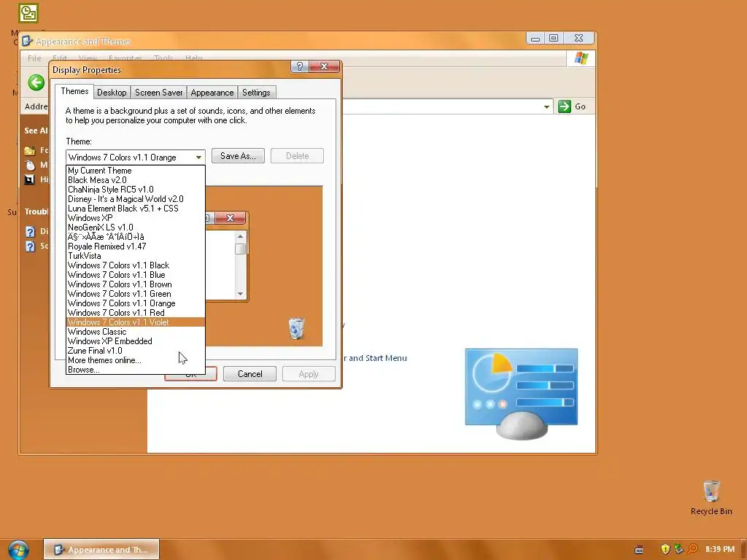Select 'ChaNinja Style RC5 v1.0' theme
The width and height of the screenshot is (747, 560).
click(x=135, y=190)
